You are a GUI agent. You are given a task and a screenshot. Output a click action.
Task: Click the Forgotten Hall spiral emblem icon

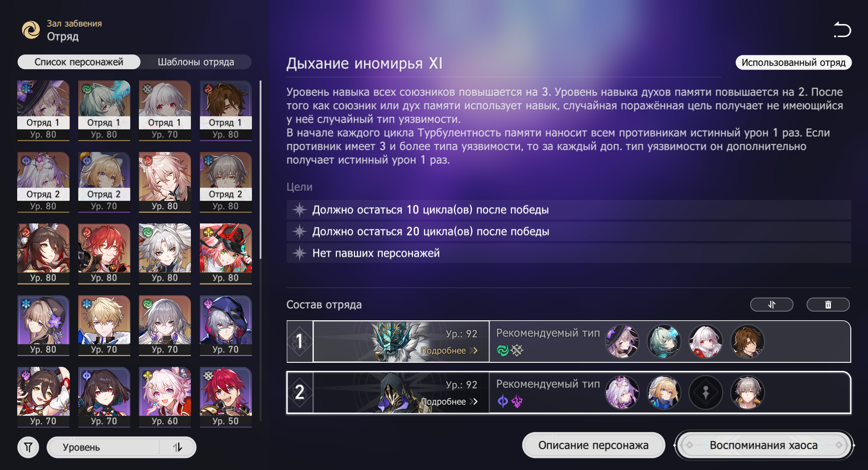[x=31, y=30]
